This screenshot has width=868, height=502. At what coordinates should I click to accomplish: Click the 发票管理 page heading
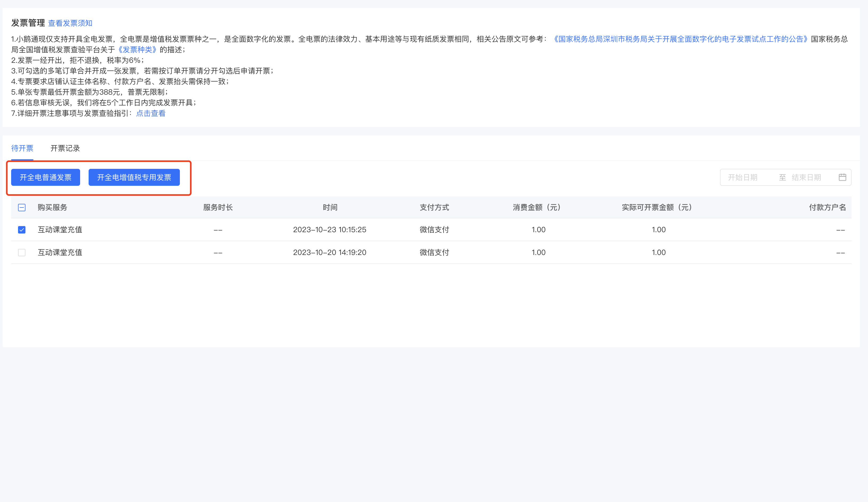(x=28, y=23)
